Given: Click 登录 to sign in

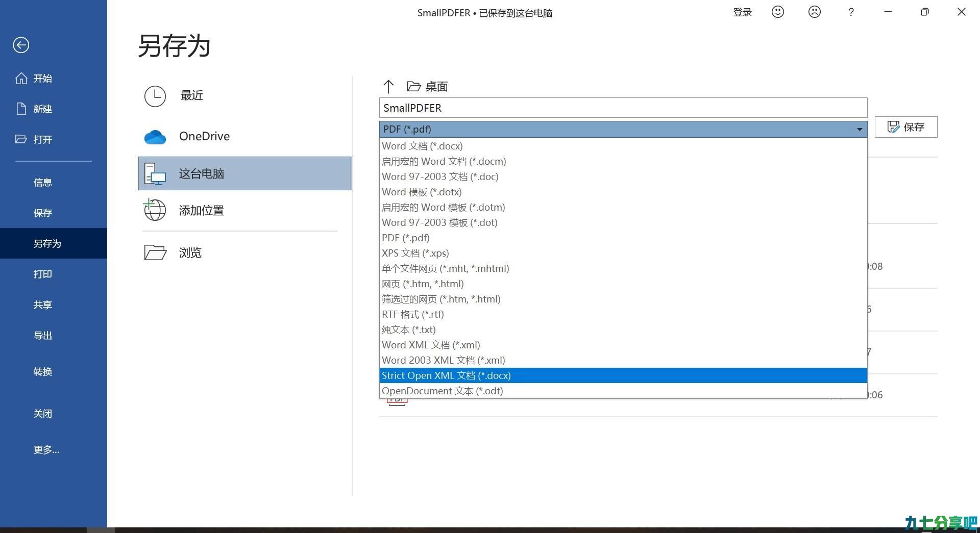Looking at the screenshot, I should (743, 12).
